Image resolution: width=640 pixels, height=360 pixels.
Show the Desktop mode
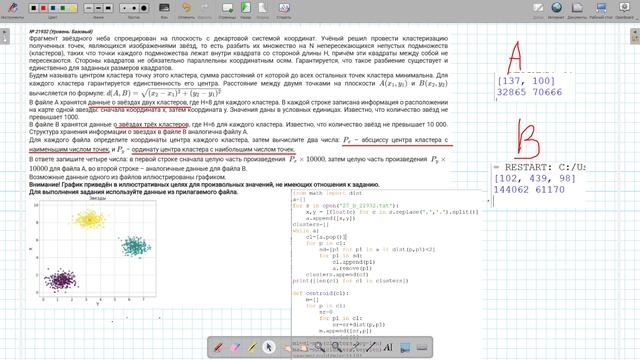coord(601,10)
